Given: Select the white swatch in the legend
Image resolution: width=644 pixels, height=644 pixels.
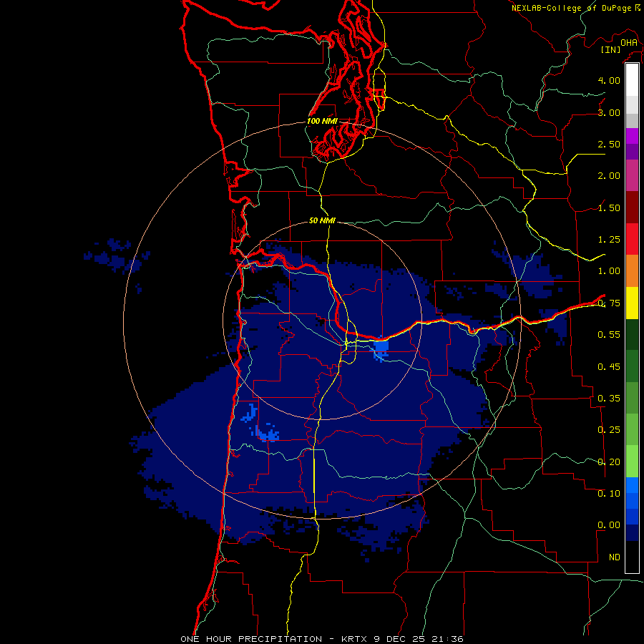Looking at the screenshot, I should (x=632, y=80).
